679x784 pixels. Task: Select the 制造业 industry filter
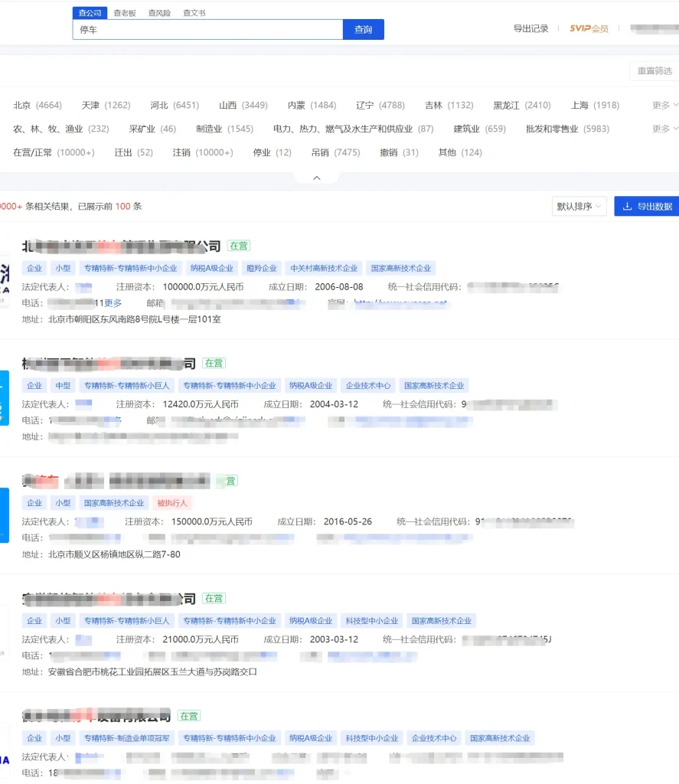(224, 129)
